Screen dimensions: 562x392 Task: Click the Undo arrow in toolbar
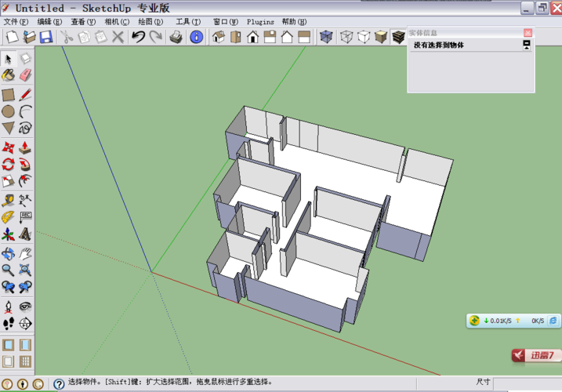138,37
